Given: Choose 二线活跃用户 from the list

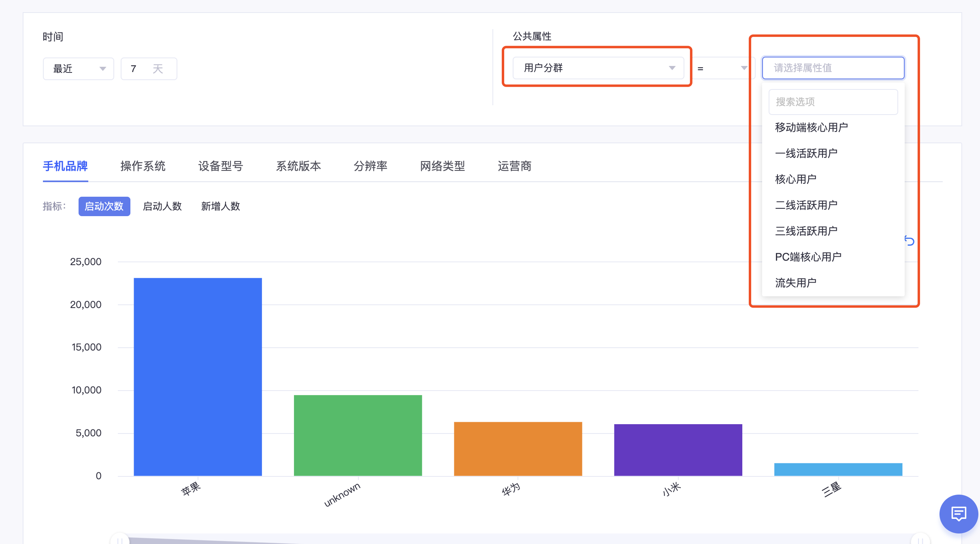Looking at the screenshot, I should 833,205.
